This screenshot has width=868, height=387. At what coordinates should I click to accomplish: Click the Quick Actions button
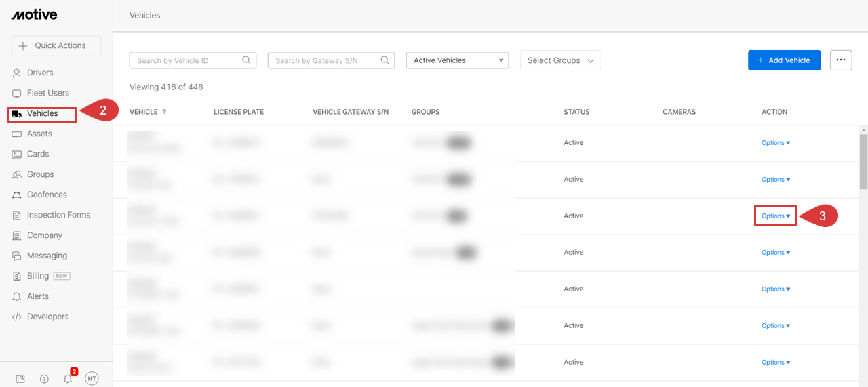pos(56,45)
